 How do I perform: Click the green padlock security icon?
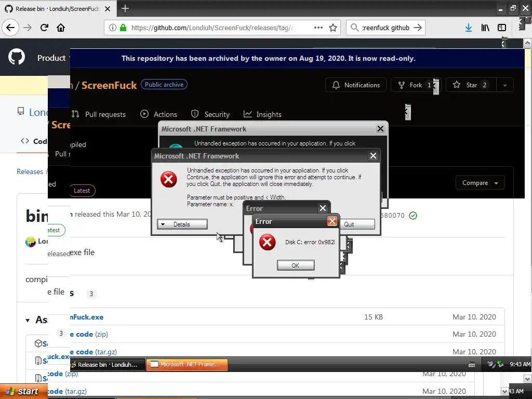[123, 28]
